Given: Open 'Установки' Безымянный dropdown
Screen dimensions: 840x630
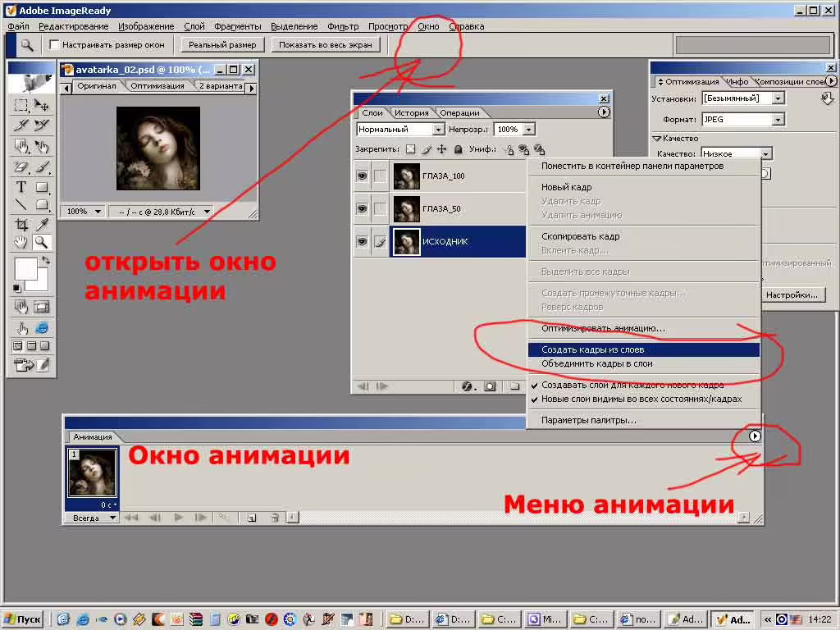Looking at the screenshot, I should pos(778,98).
